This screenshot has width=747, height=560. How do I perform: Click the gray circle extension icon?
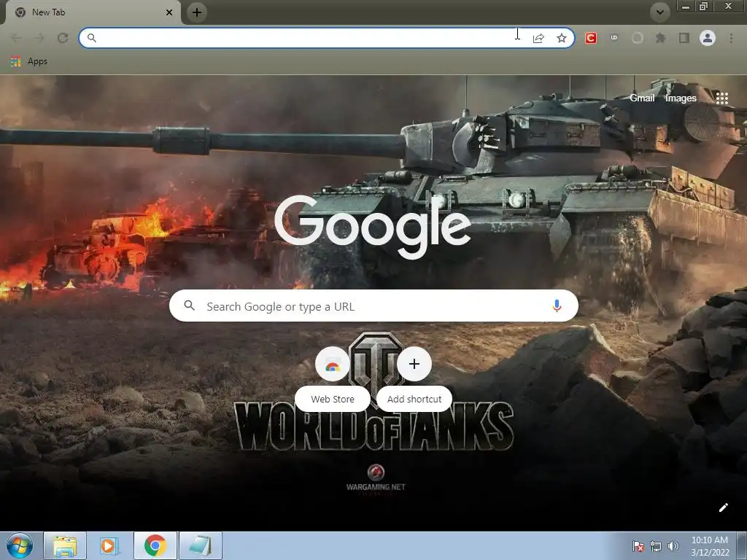pos(638,38)
